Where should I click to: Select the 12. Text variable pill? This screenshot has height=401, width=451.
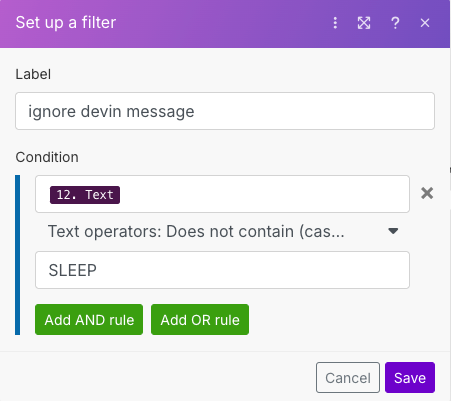pyautogui.click(x=85, y=195)
